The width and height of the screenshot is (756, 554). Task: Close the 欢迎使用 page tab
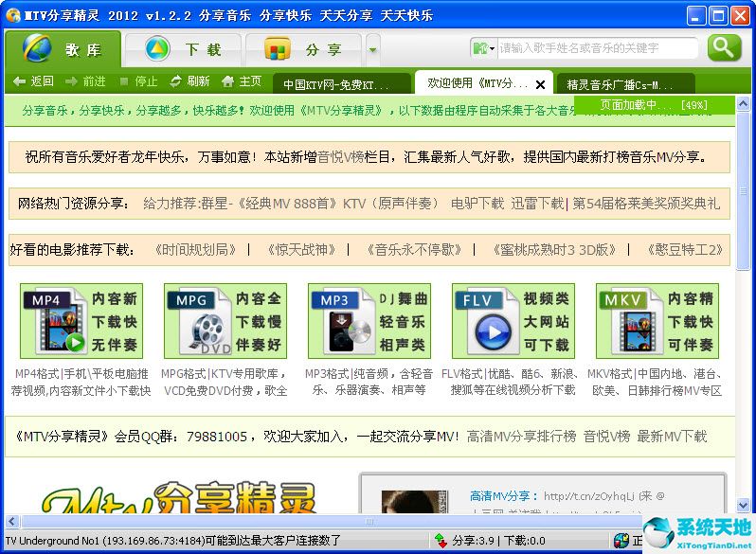541,85
